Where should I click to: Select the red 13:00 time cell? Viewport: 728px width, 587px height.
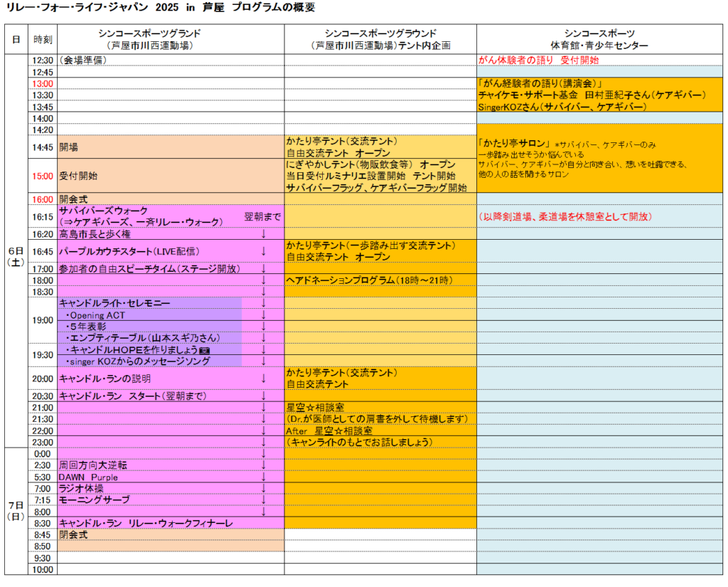pyautogui.click(x=43, y=83)
